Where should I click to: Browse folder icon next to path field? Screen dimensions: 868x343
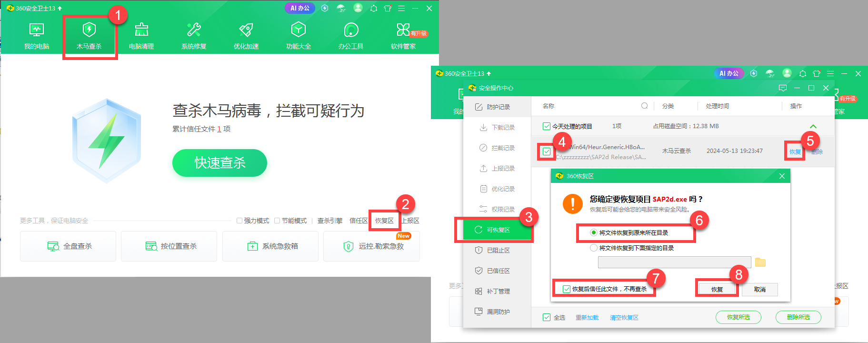[x=760, y=262]
